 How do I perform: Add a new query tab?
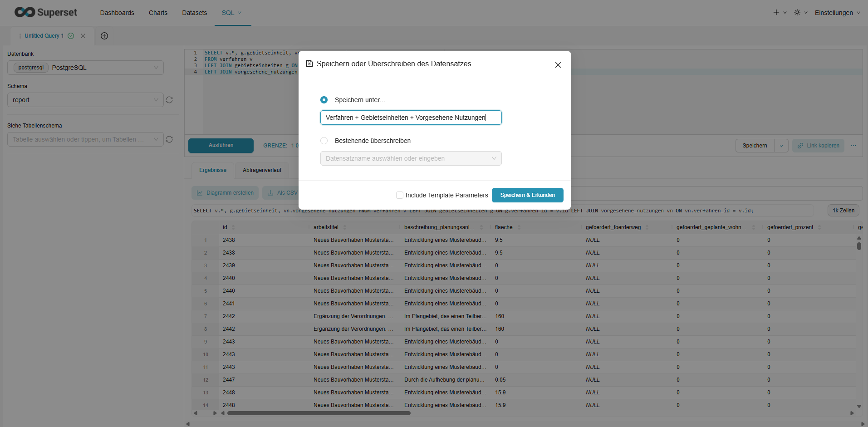point(104,36)
